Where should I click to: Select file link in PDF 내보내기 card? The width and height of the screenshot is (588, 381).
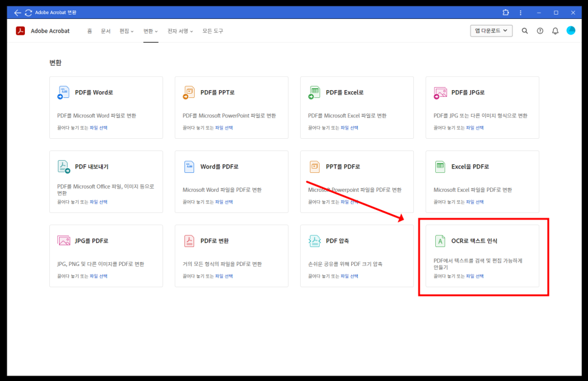click(98, 202)
